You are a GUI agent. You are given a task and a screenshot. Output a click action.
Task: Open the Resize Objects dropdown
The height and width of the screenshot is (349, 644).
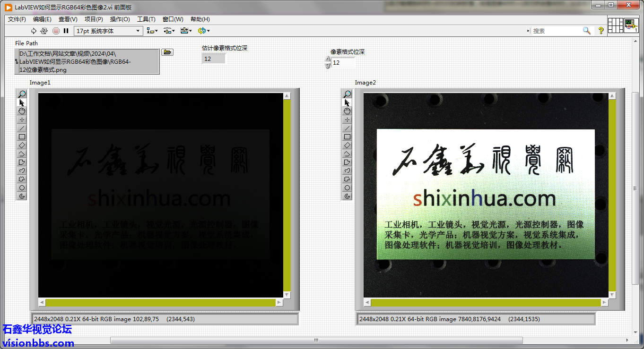[186, 31]
